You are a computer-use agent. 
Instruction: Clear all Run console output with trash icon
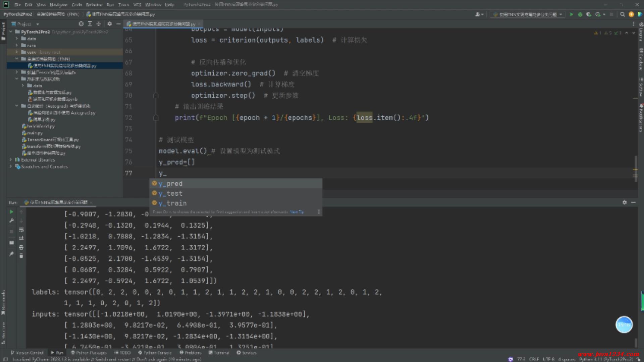coord(21,256)
